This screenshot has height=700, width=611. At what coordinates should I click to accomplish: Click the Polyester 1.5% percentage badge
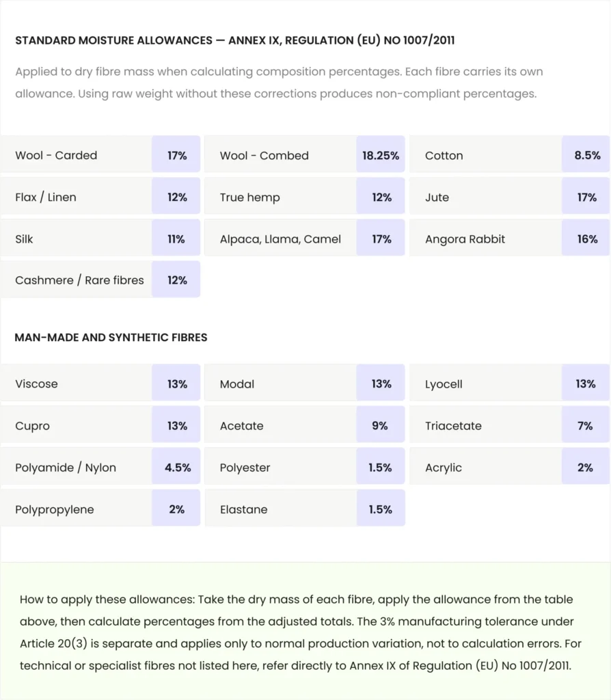[380, 466]
